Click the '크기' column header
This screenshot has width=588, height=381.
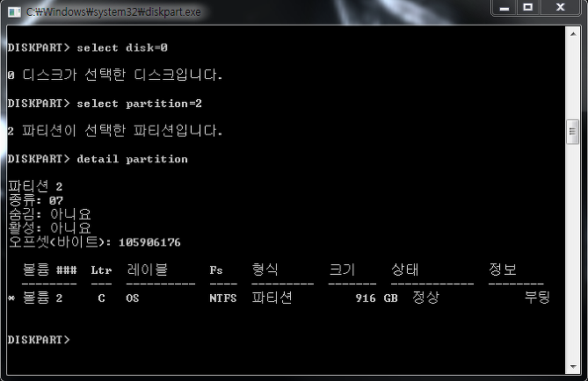[x=342, y=270]
